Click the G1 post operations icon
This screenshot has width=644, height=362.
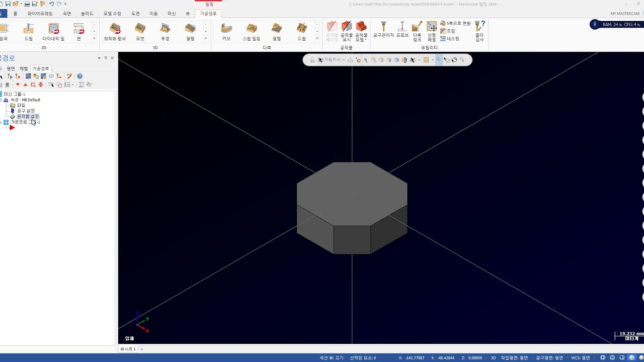(x=51, y=76)
